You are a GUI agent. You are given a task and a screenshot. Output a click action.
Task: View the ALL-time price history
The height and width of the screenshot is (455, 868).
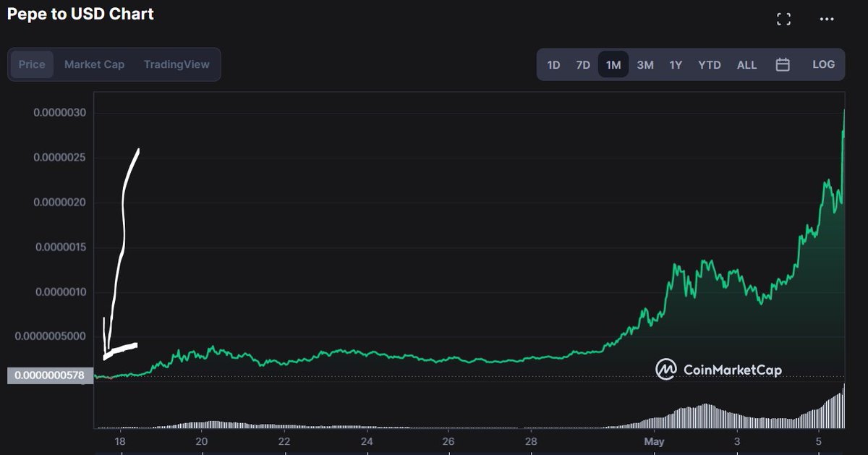point(746,64)
